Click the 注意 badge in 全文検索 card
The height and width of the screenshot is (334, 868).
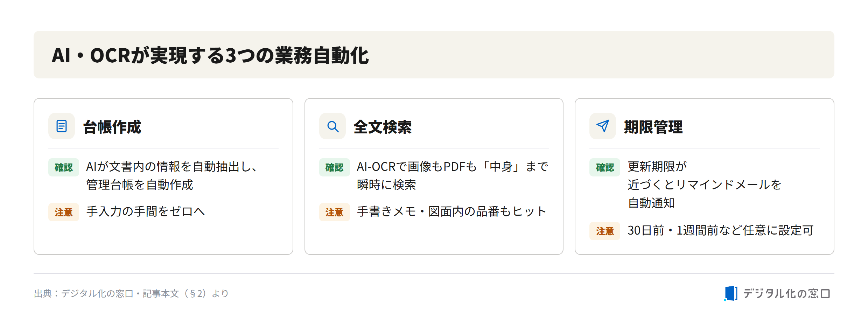tap(335, 212)
